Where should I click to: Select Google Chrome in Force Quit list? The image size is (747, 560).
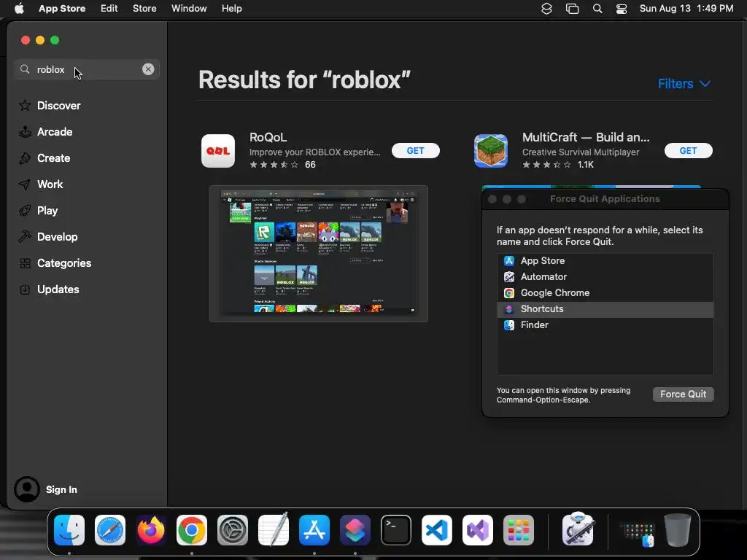click(x=605, y=293)
